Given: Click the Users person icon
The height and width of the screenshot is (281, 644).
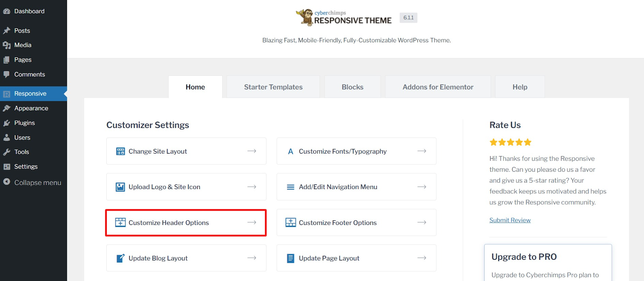Looking at the screenshot, I should pos(6,137).
